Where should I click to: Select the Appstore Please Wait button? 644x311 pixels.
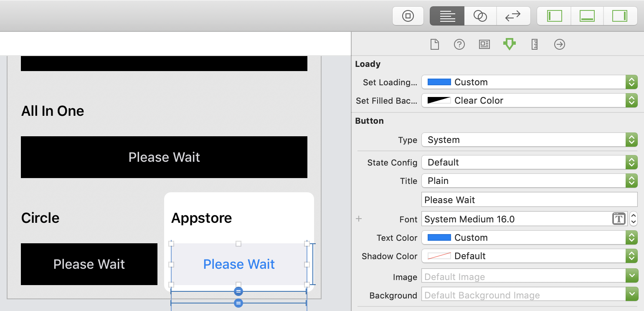[239, 264]
